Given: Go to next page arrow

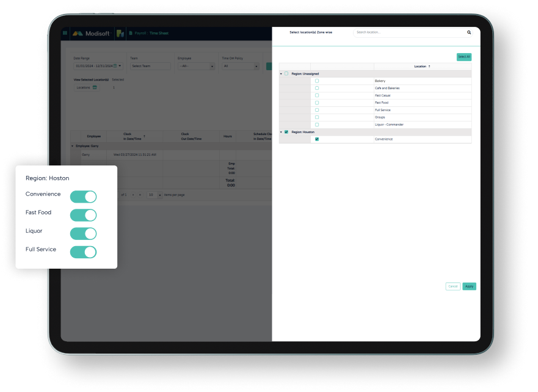Looking at the screenshot, I should click(133, 195).
